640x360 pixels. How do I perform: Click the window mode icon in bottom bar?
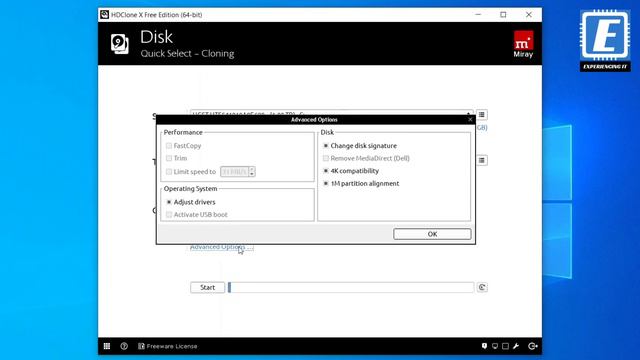[x=505, y=346]
